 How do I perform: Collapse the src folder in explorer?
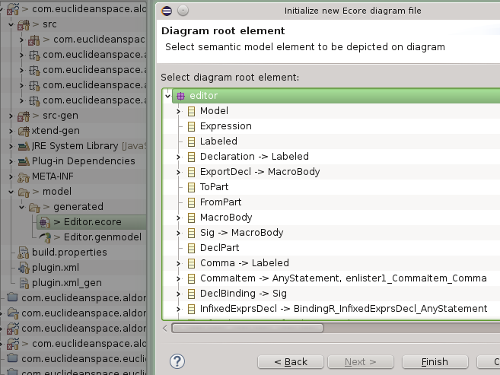11,24
